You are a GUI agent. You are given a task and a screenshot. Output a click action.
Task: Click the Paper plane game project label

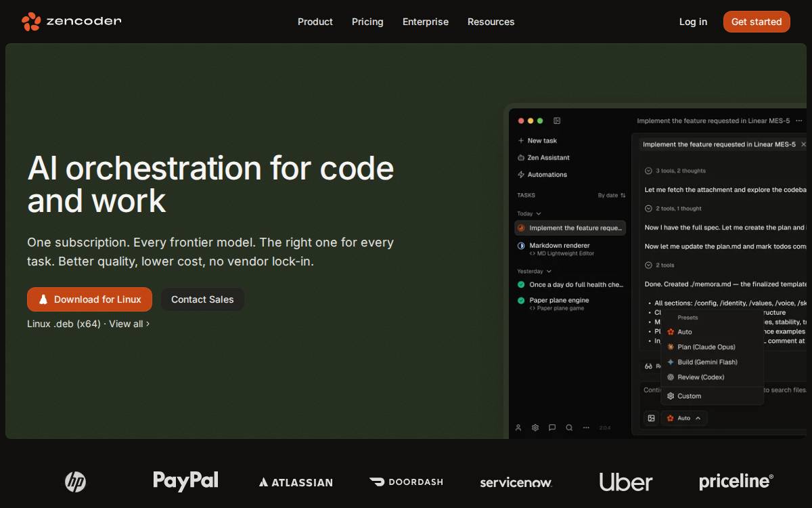556,308
